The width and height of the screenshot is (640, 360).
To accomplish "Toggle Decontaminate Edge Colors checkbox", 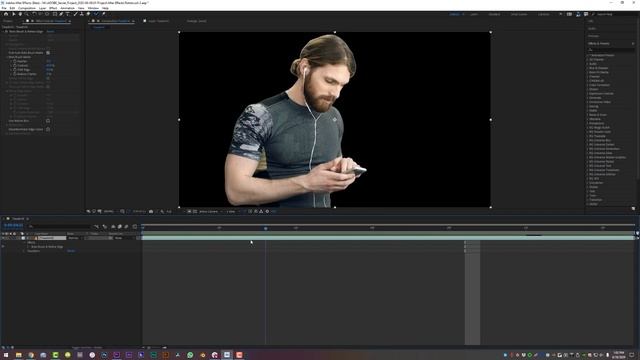I will click(48, 129).
